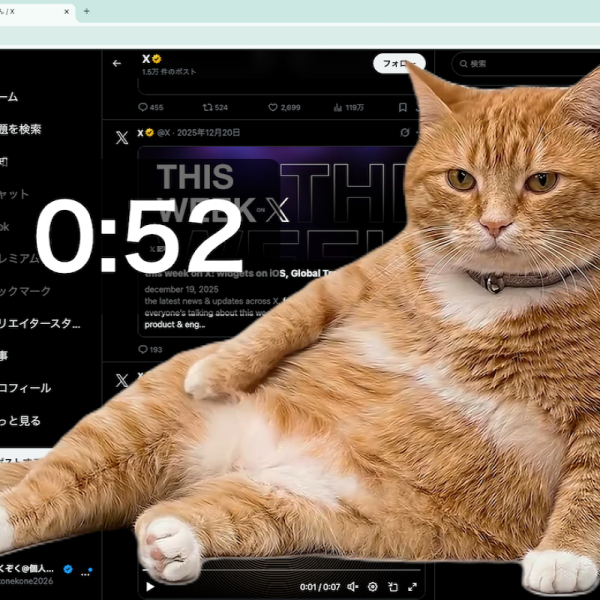Open プレミアム in sidebar
Screen dimensions: 600x600
click(x=19, y=259)
